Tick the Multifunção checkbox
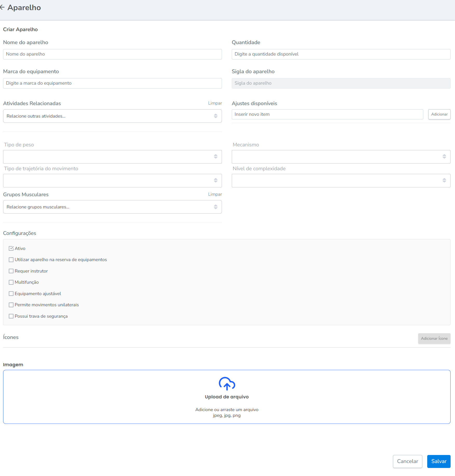 coord(11,282)
